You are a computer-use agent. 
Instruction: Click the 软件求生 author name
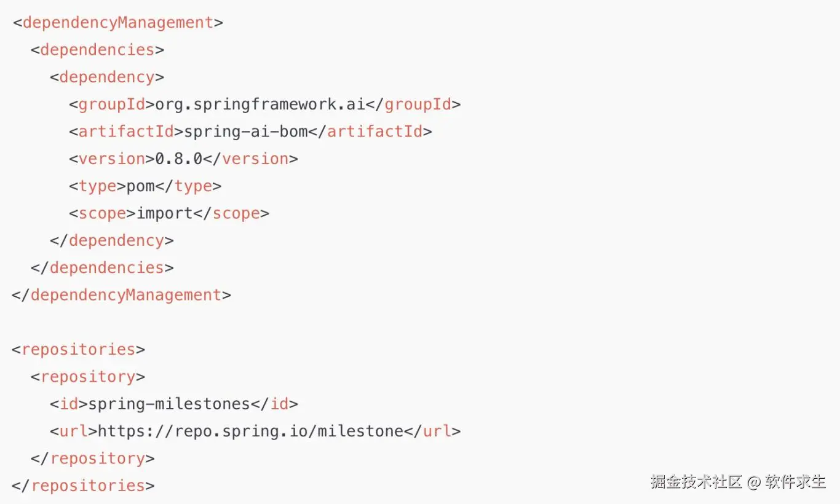click(x=795, y=482)
